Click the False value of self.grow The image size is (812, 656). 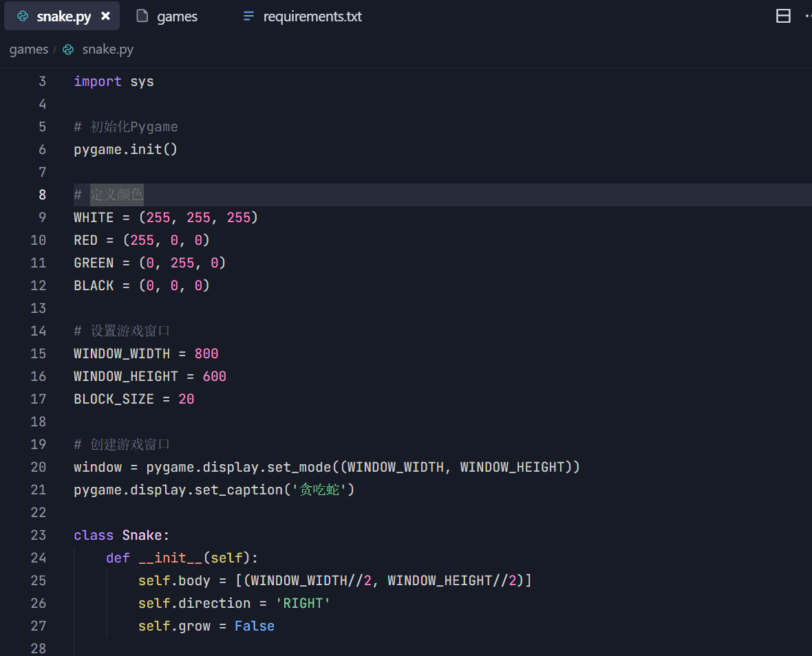coord(254,626)
